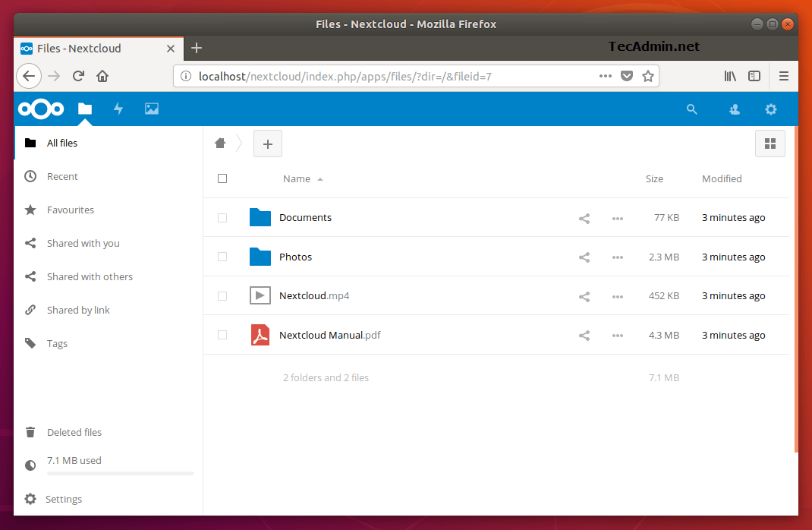Click the new file plus button

coord(268,144)
